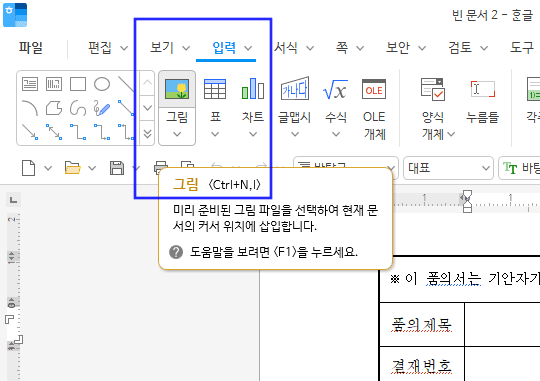
Task: Select the arc drawing shape
Action: pyautogui.click(x=30, y=108)
